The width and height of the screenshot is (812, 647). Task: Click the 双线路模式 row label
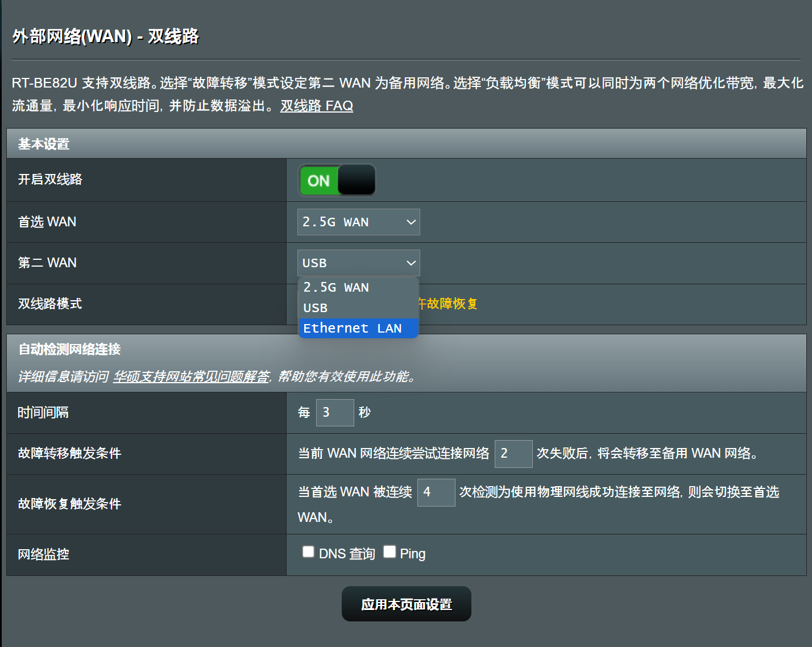pyautogui.click(x=50, y=304)
